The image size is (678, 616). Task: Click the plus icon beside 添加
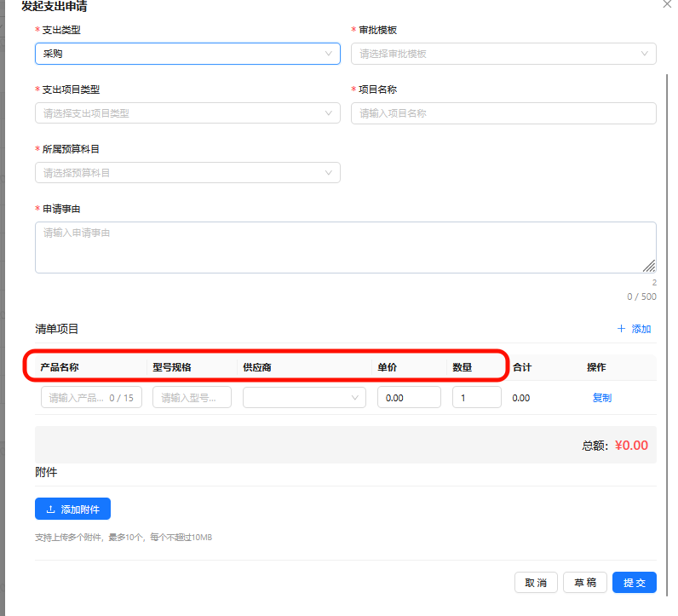(620, 329)
